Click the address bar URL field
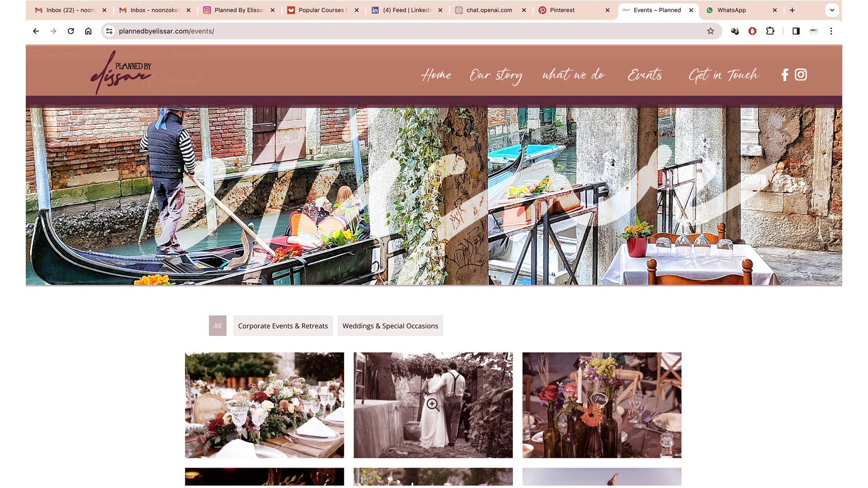This screenshot has width=868, height=488. pyautogui.click(x=362, y=31)
